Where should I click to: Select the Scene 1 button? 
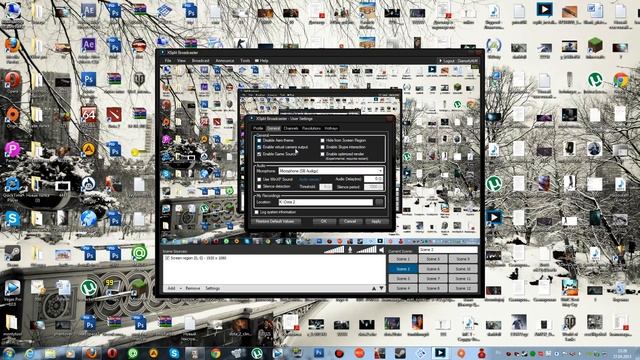point(402,259)
